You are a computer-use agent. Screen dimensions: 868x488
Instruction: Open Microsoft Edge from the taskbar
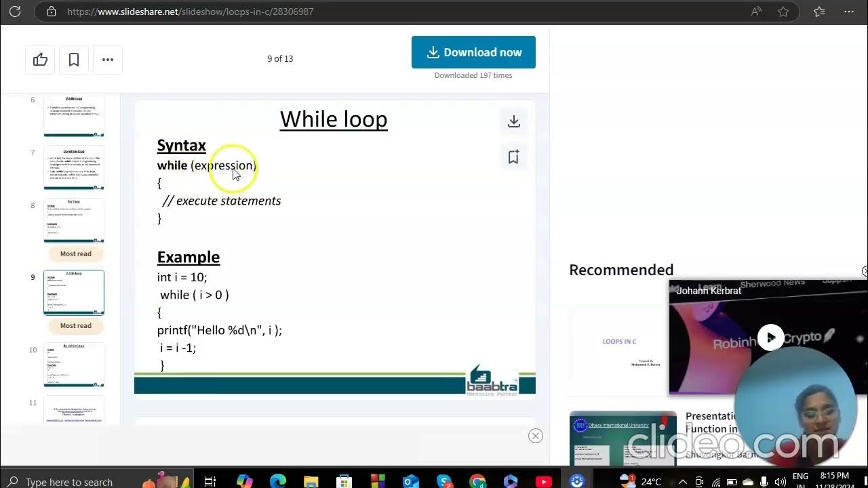278,481
